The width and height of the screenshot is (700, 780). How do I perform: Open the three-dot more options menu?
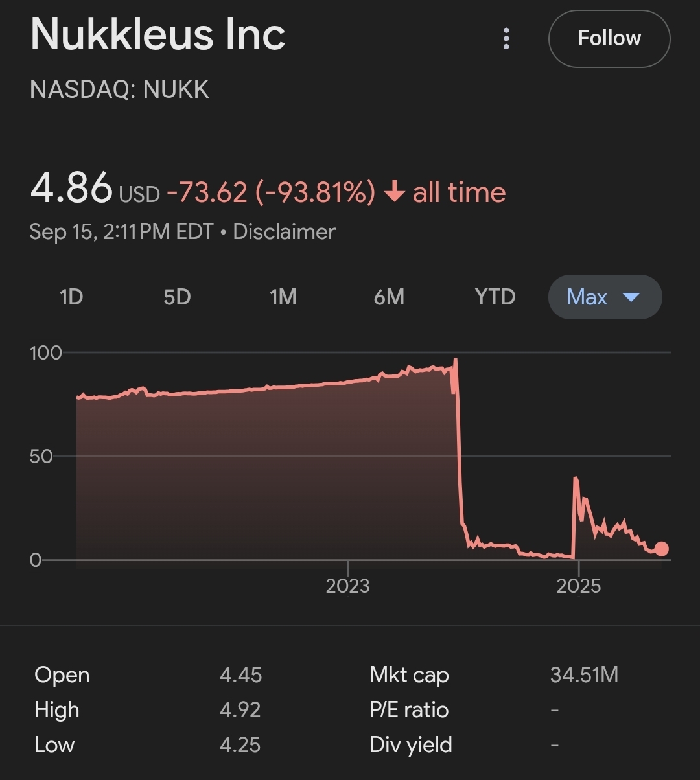[506, 39]
